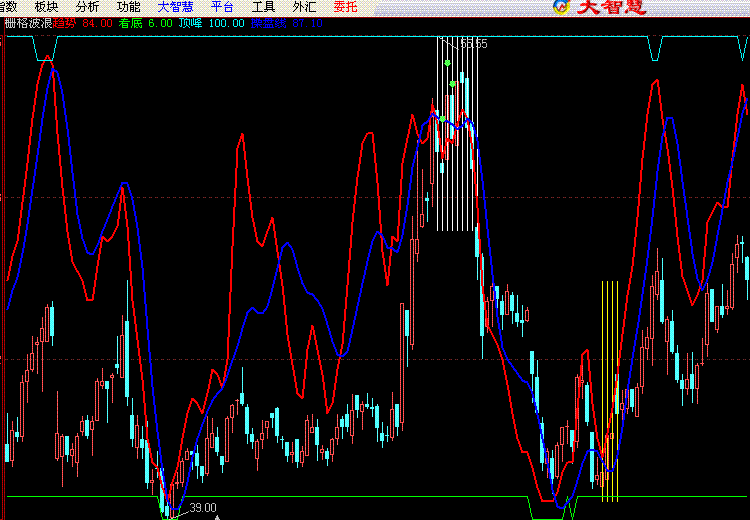Viewport: 750px width, 520px height.
Task: Open the 分析 menu
Action: (x=88, y=7)
